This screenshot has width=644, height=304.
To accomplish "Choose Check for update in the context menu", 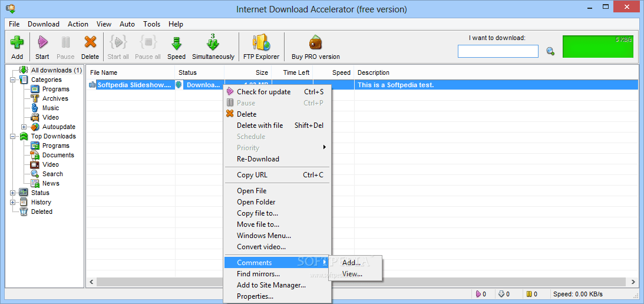I will click(x=278, y=91).
